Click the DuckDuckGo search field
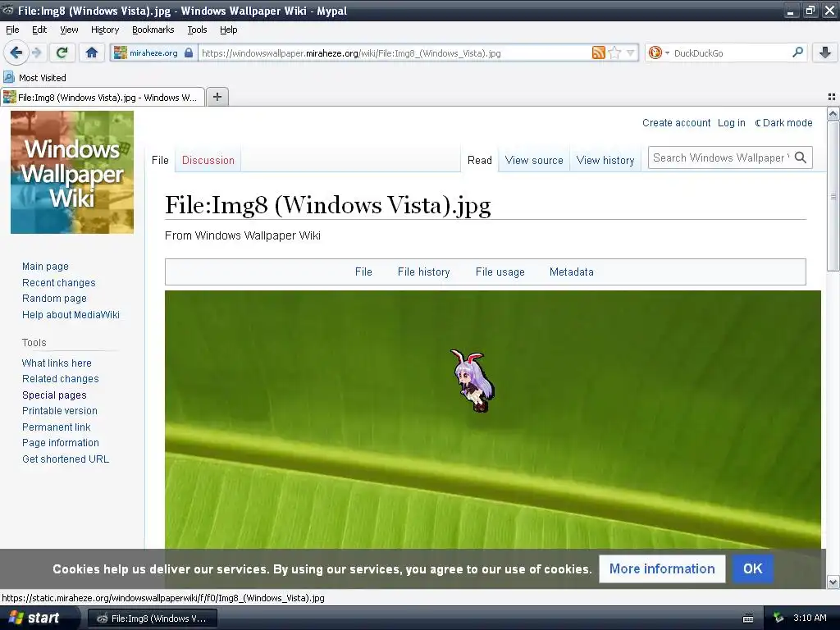The width and height of the screenshot is (840, 630). coord(731,53)
